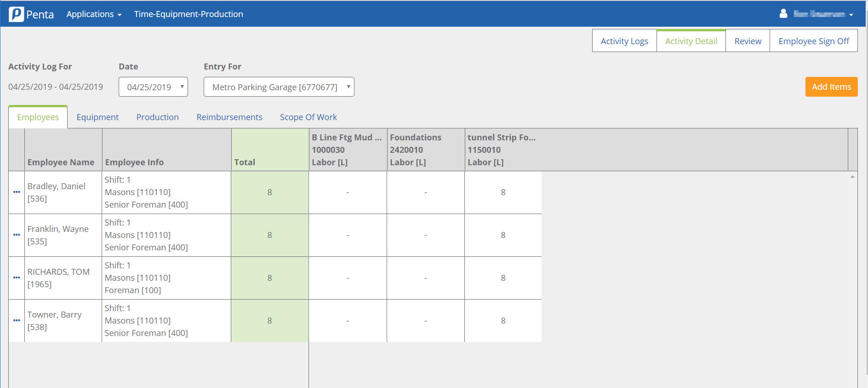This screenshot has width=868, height=388.
Task: Open row options for Bradley, Daniel
Action: [x=17, y=192]
